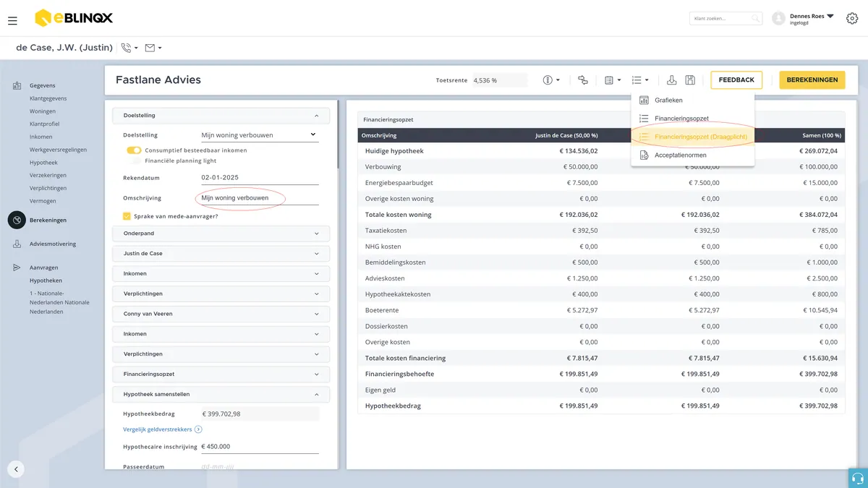Click the download icon in toolbar
The height and width of the screenshot is (488, 868).
671,80
